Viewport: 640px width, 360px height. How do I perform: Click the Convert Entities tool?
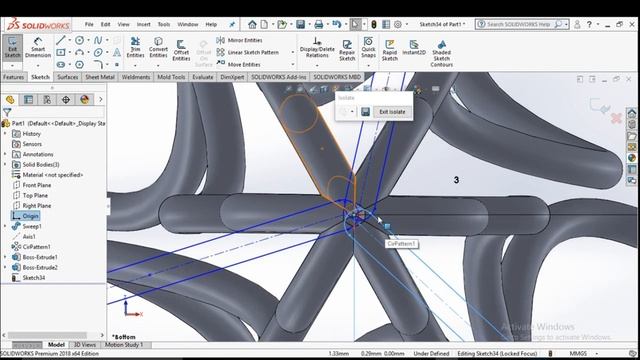point(158,47)
